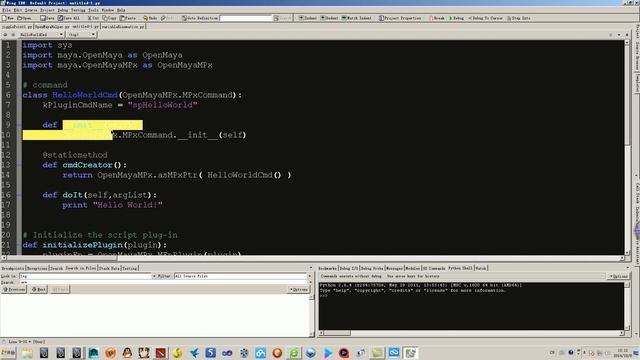Click the Open file toolbar icon
This screenshot has width=640, height=360.
pos(24,18)
